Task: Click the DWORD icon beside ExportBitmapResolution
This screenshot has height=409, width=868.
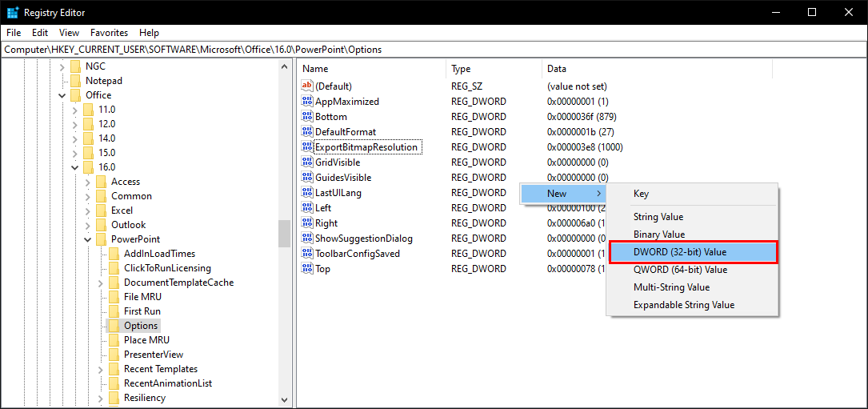Action: pyautogui.click(x=306, y=147)
